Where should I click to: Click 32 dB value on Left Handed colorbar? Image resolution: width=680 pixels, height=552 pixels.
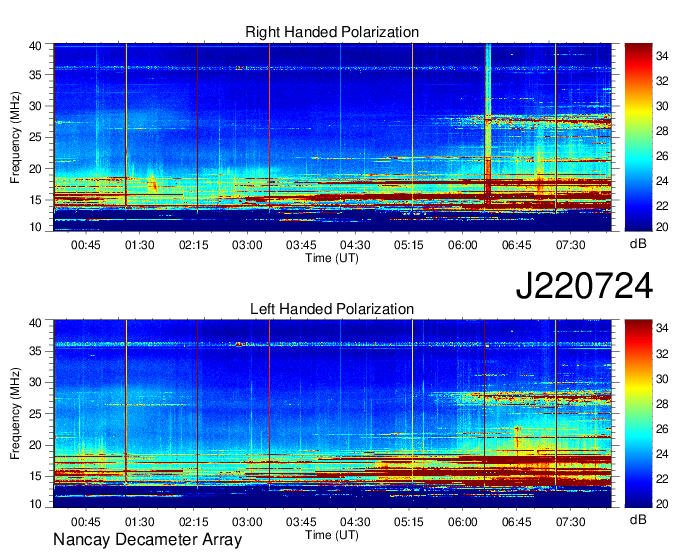coord(662,354)
